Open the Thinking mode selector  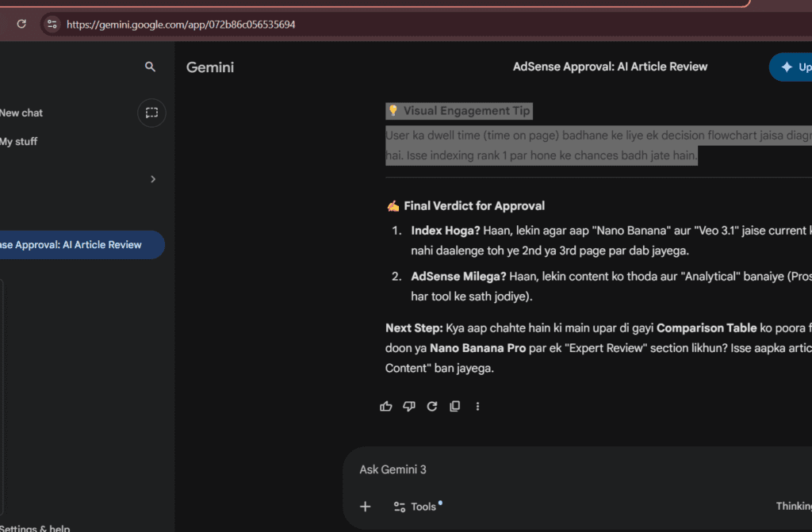click(793, 506)
